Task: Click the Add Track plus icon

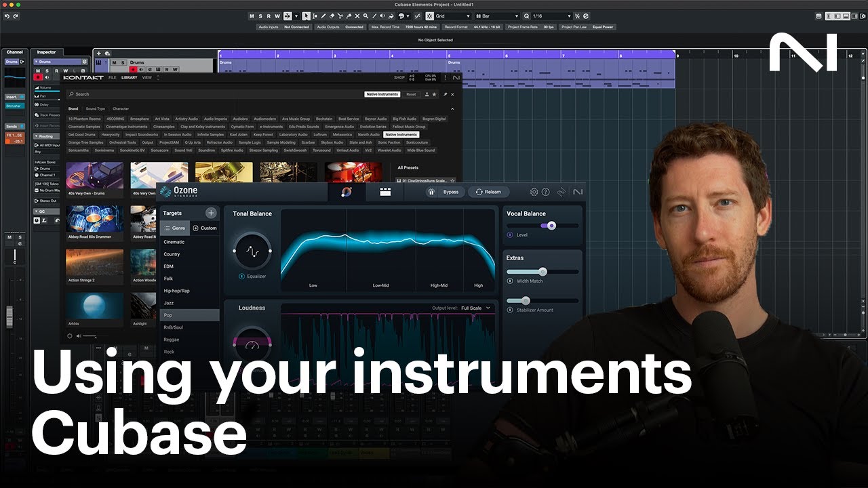Action: pos(99,54)
